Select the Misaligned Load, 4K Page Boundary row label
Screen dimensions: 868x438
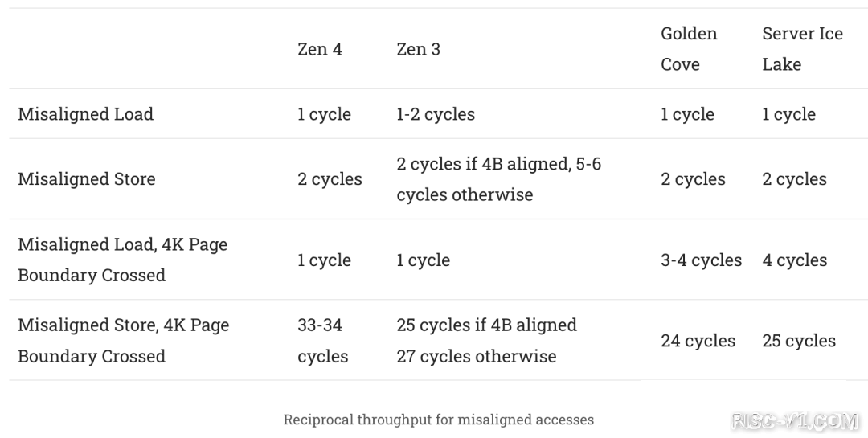[x=122, y=260]
